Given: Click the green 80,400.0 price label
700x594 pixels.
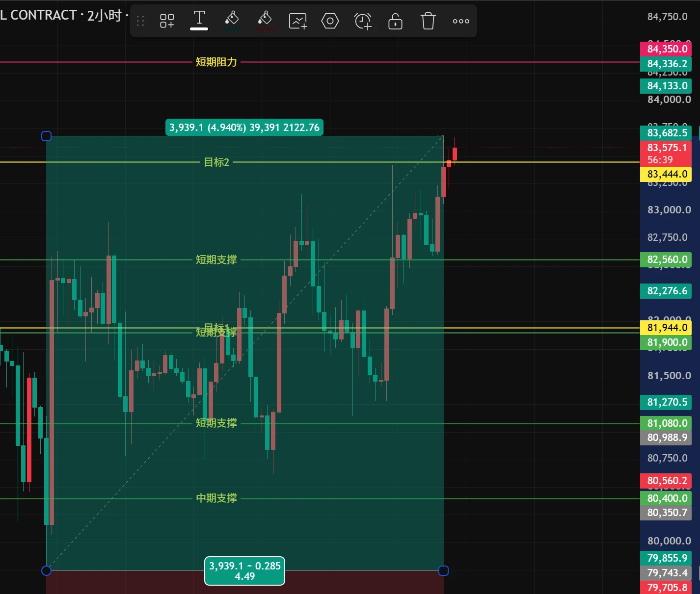Looking at the screenshot, I should [666, 498].
